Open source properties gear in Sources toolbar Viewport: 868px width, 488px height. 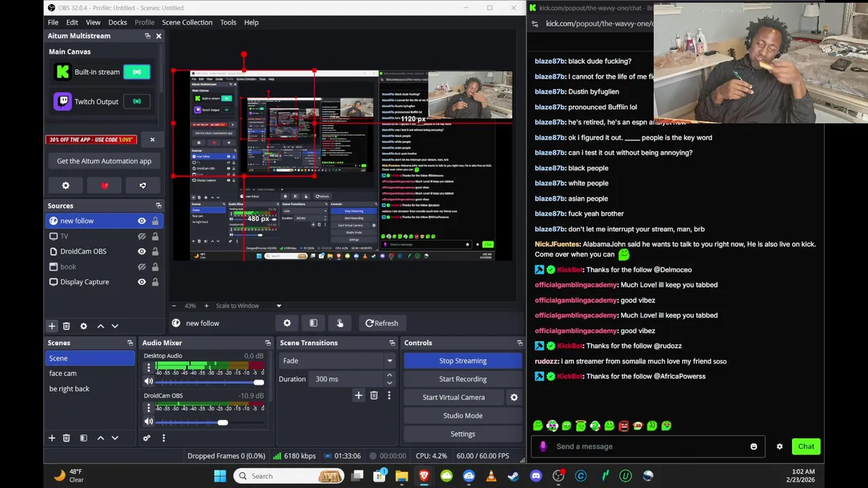tap(83, 326)
